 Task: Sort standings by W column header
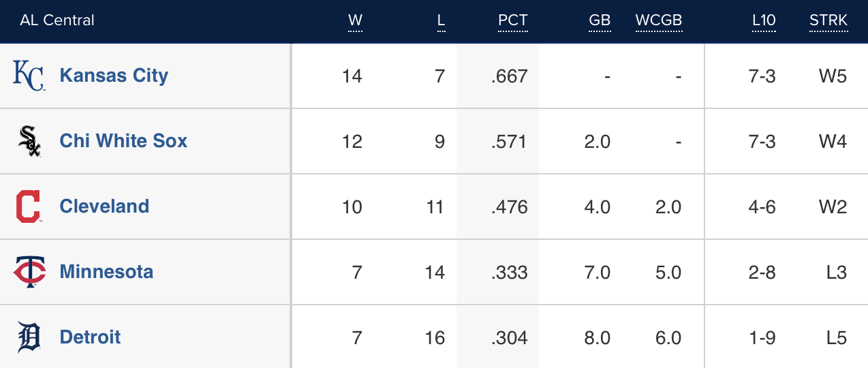[x=355, y=20]
